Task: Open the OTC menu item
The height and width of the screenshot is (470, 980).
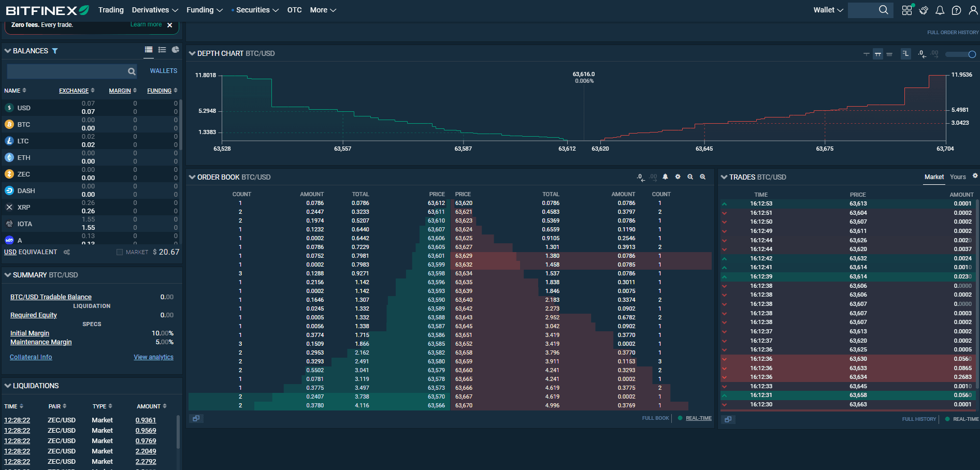Action: (x=294, y=10)
